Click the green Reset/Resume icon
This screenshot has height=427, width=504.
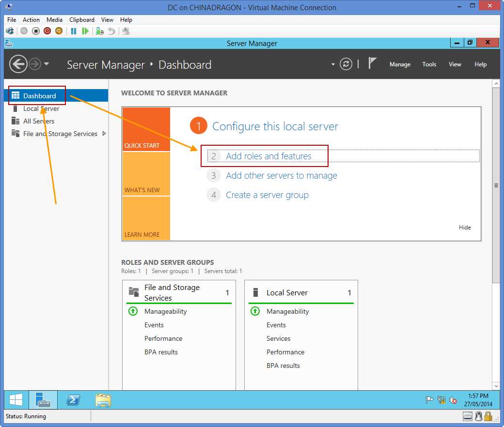(85, 31)
